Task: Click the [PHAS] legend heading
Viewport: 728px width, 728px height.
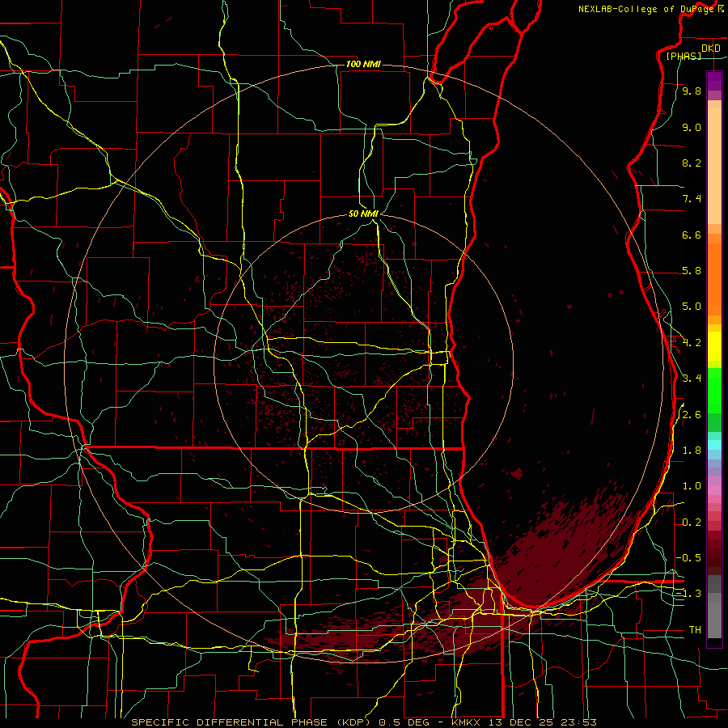Action: (x=684, y=56)
